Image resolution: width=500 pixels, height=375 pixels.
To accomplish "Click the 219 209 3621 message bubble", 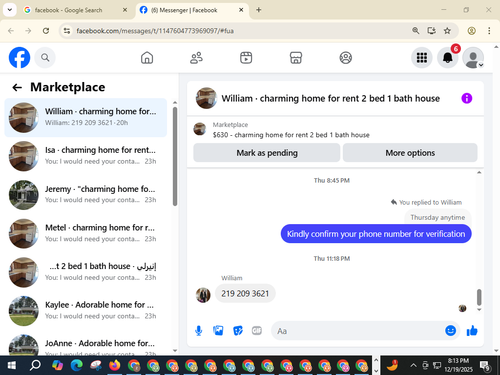I will pyautogui.click(x=245, y=294).
